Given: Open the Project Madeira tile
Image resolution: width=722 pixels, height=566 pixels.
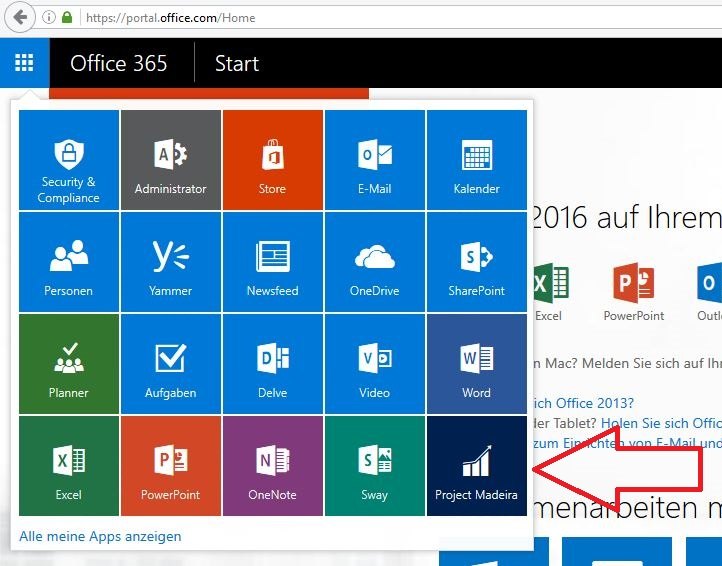Looking at the screenshot, I should pos(477,466).
